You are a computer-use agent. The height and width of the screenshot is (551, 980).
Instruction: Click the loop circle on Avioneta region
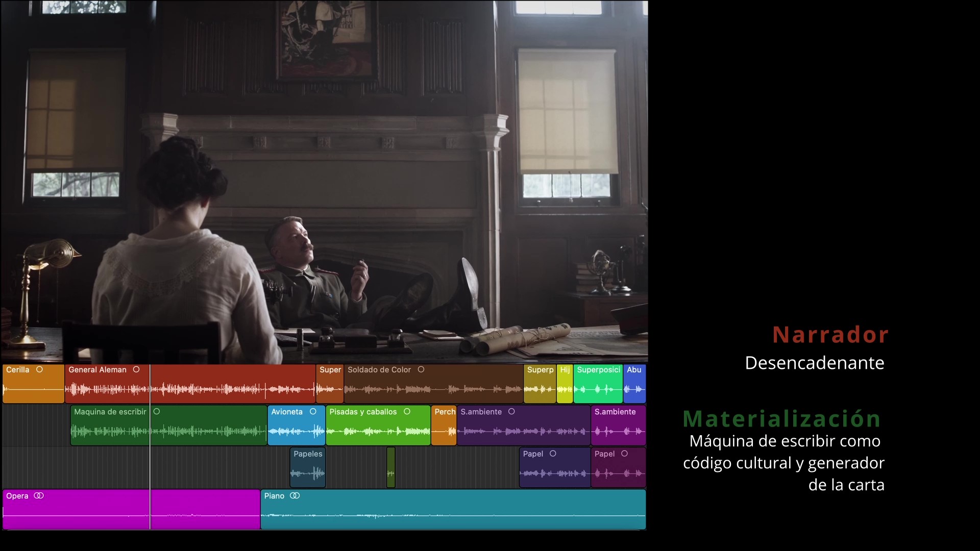[x=313, y=411]
